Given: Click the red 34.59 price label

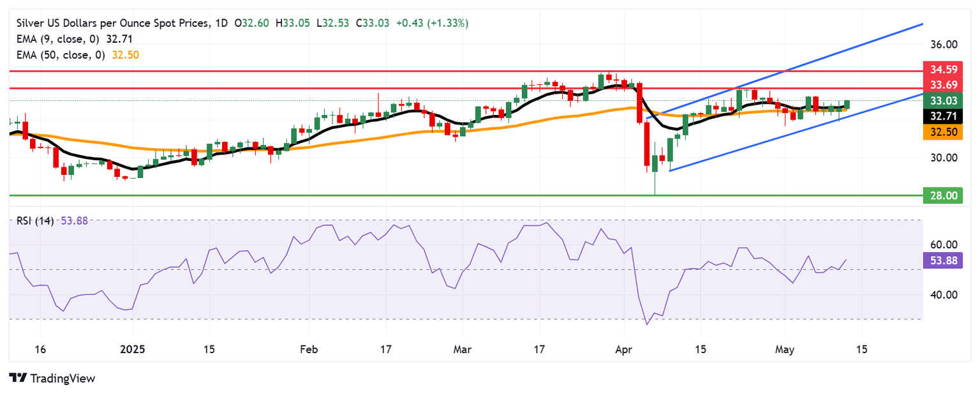Looking at the screenshot, I should [943, 68].
